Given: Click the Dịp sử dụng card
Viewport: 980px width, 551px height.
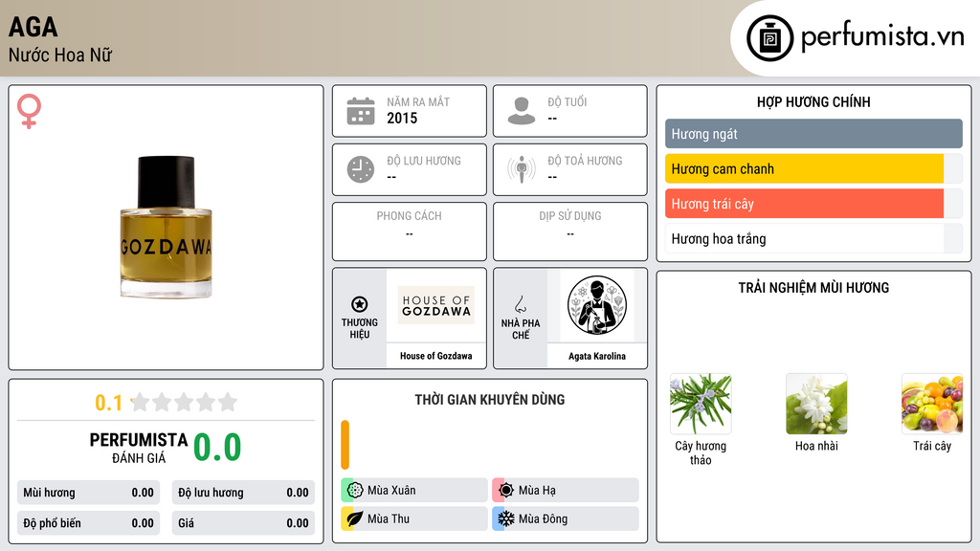Looking at the screenshot, I should tap(570, 231).
